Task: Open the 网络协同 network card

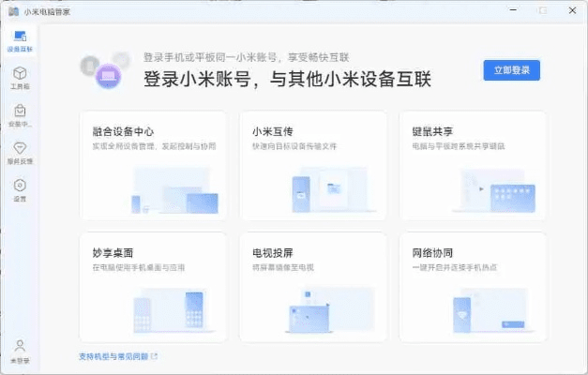Action: (473, 287)
